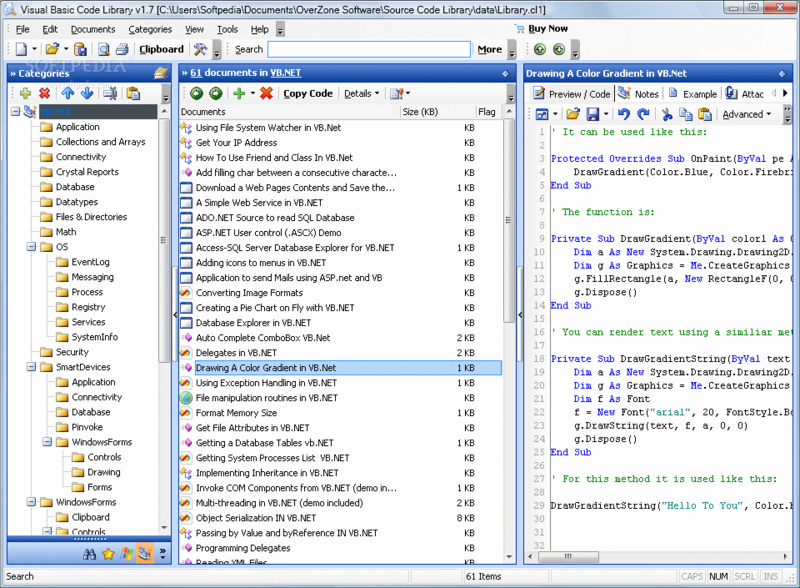800x588 pixels.
Task: Open the Documents menu
Action: click(93, 30)
